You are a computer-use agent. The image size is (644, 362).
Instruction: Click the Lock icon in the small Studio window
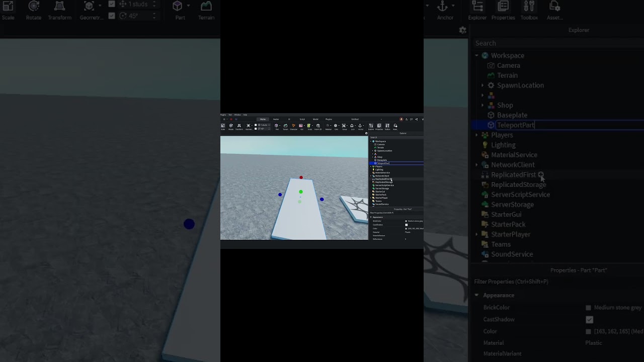tap(352, 126)
